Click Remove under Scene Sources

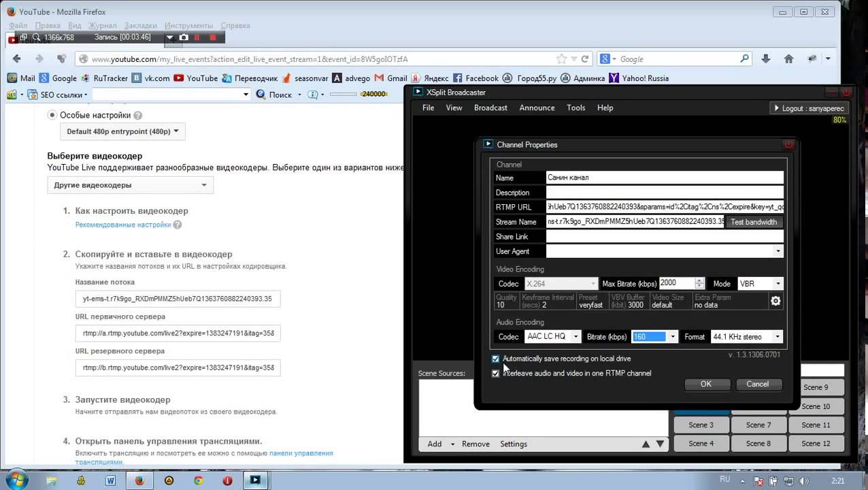pyautogui.click(x=475, y=444)
